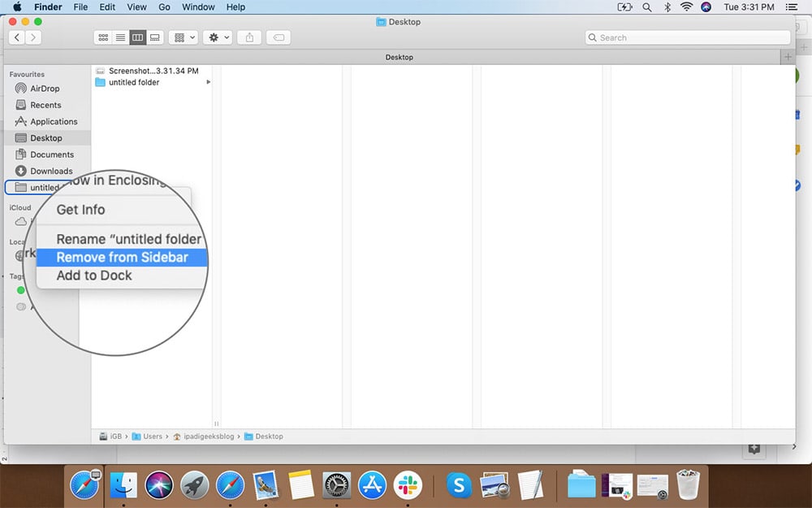Select Add to Dock from the context menu
This screenshot has width=812, height=508.
pos(93,276)
